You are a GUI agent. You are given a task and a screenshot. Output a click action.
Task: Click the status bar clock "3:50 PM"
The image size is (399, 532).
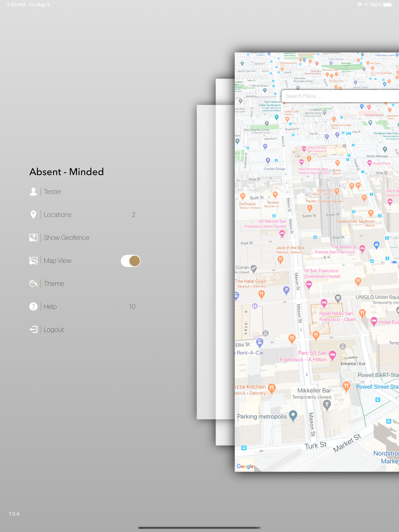click(x=16, y=5)
